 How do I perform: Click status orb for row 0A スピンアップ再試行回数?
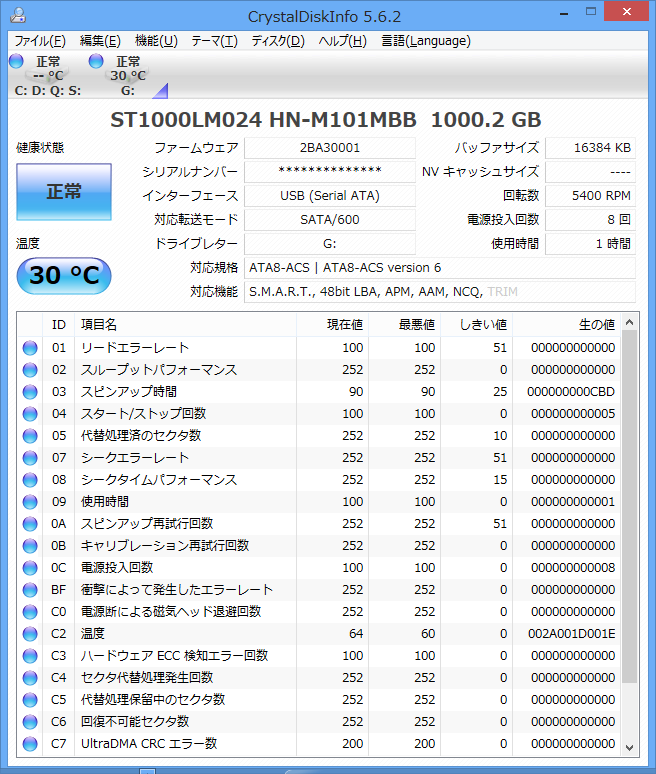tap(30, 523)
